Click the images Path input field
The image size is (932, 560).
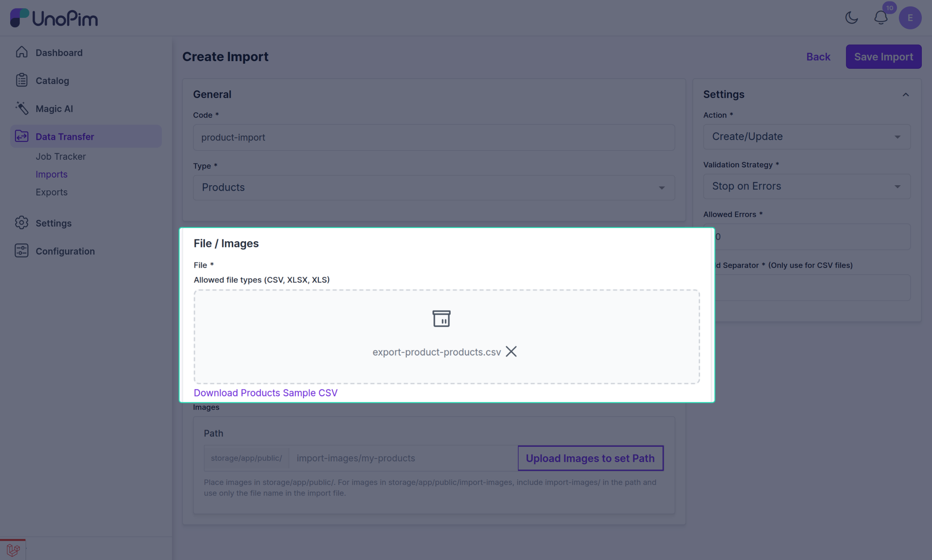[x=403, y=458]
